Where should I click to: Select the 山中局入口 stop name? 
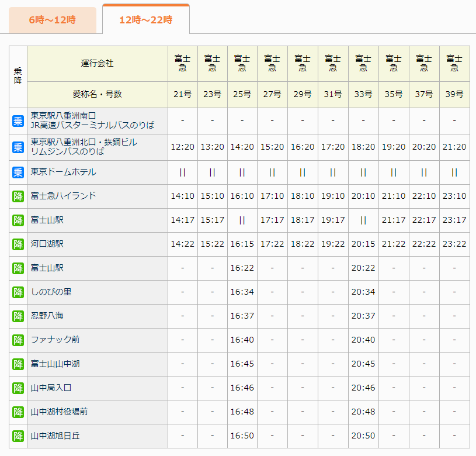click(x=51, y=388)
